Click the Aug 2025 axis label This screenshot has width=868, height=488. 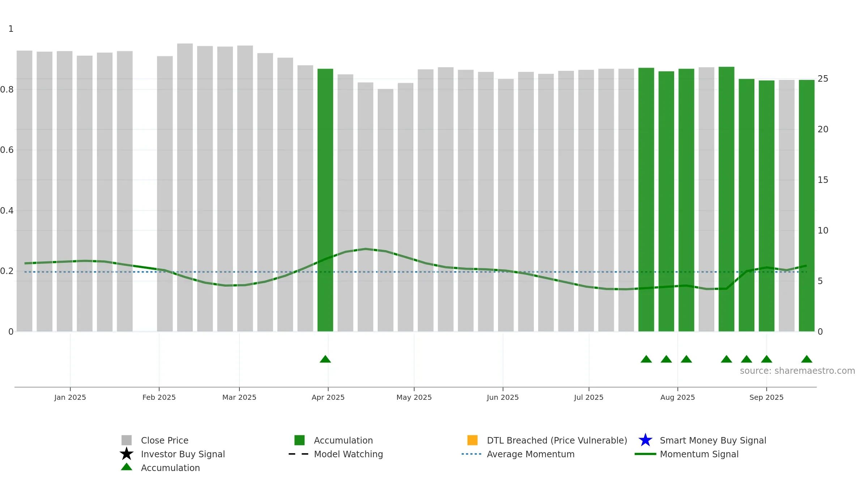click(678, 397)
